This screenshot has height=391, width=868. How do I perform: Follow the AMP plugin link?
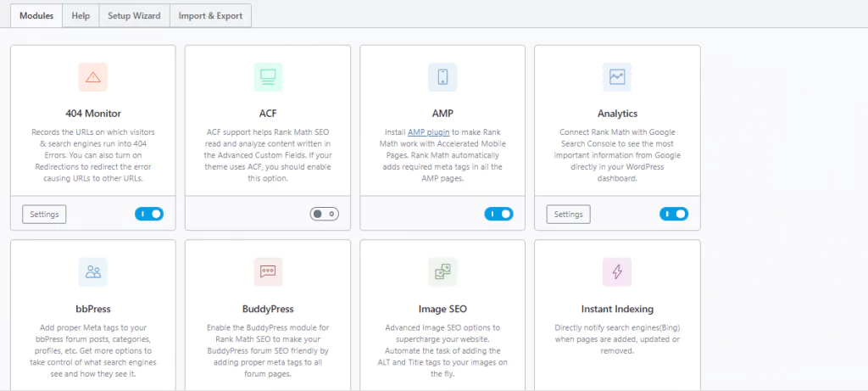(x=429, y=132)
